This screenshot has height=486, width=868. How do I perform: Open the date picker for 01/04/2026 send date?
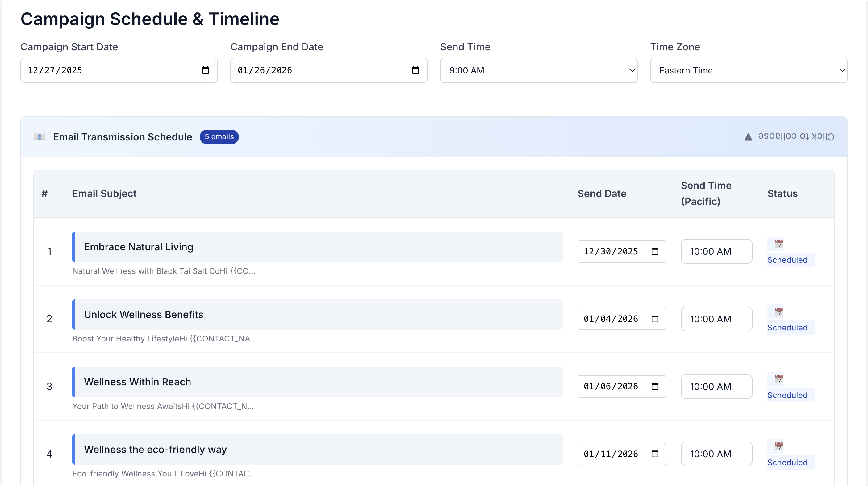(x=655, y=319)
